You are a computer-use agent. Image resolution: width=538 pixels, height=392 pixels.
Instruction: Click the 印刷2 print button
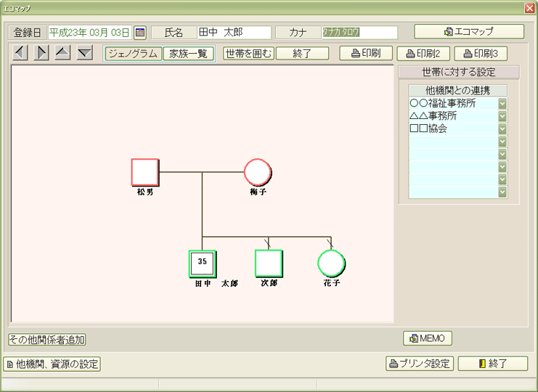[423, 54]
